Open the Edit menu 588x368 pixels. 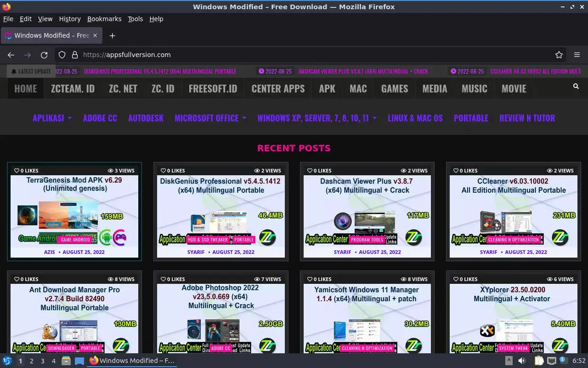tap(26, 19)
